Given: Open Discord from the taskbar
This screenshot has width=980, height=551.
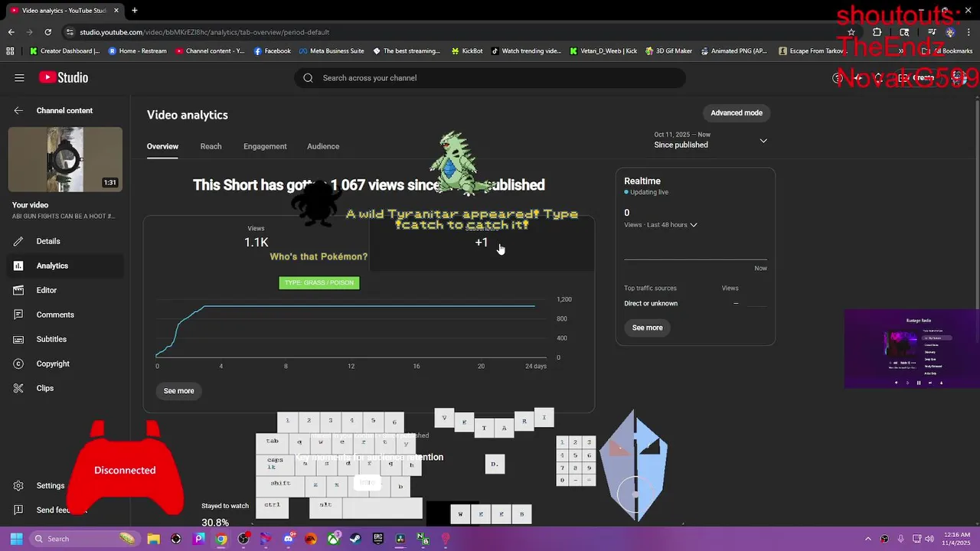Looking at the screenshot, I should tap(289, 539).
